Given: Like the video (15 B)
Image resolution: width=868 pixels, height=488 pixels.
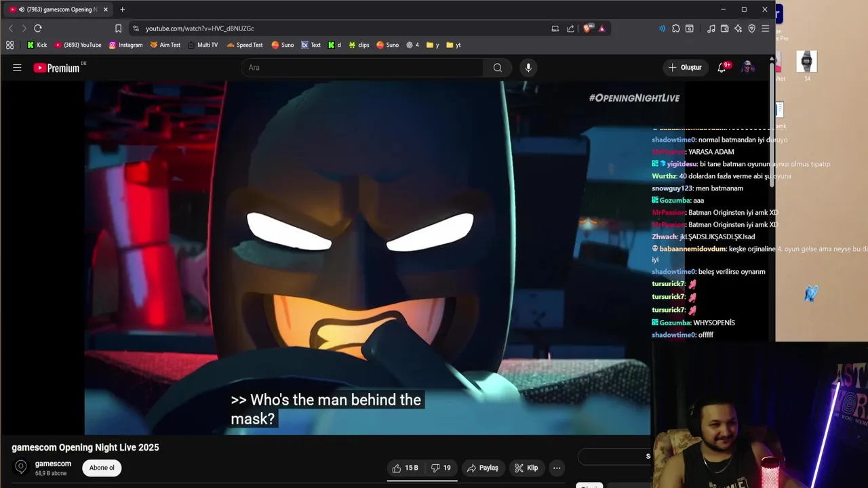Looking at the screenshot, I should tap(405, 468).
